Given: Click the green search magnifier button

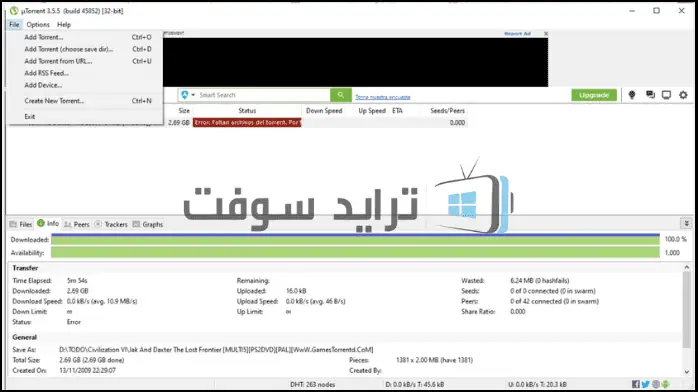Looking at the screenshot, I should (x=341, y=95).
